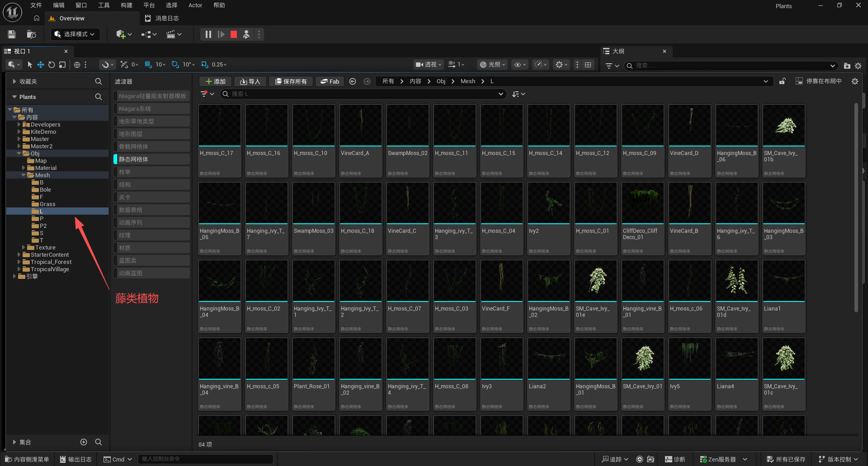Click the 保存所有 button
This screenshot has width=868, height=466.
pos(291,81)
